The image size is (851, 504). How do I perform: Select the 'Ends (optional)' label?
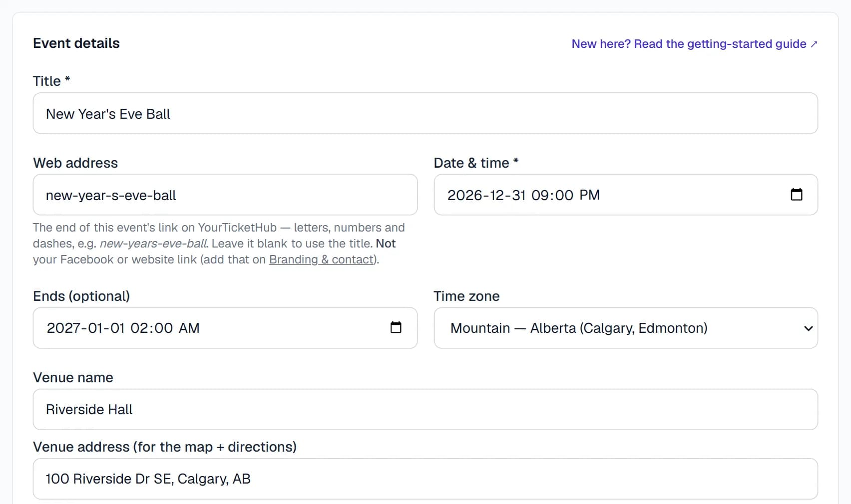click(81, 296)
